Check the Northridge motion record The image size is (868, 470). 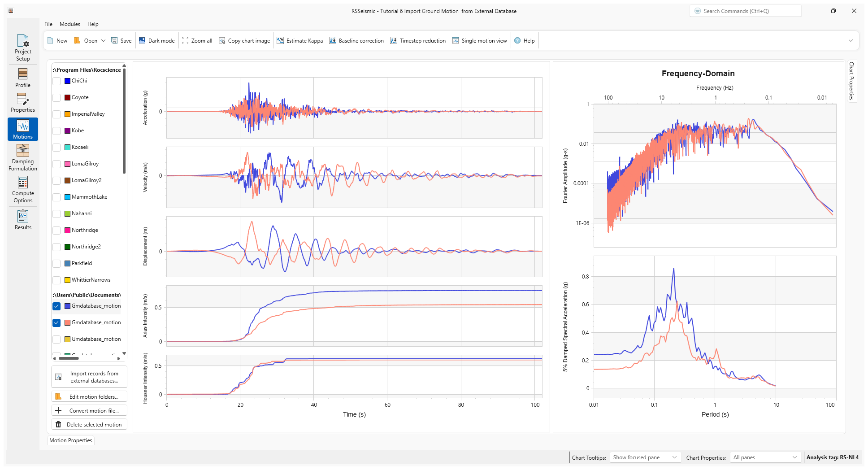coord(56,230)
